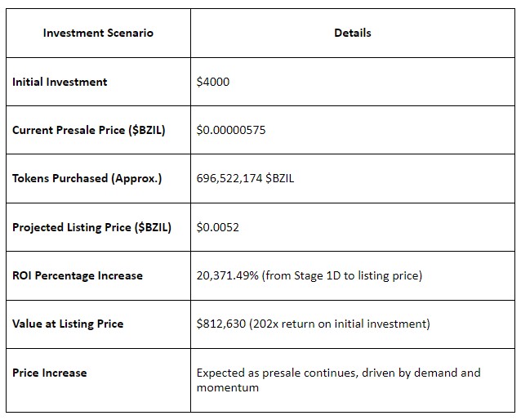Click the "$4000" value cell

pos(213,82)
